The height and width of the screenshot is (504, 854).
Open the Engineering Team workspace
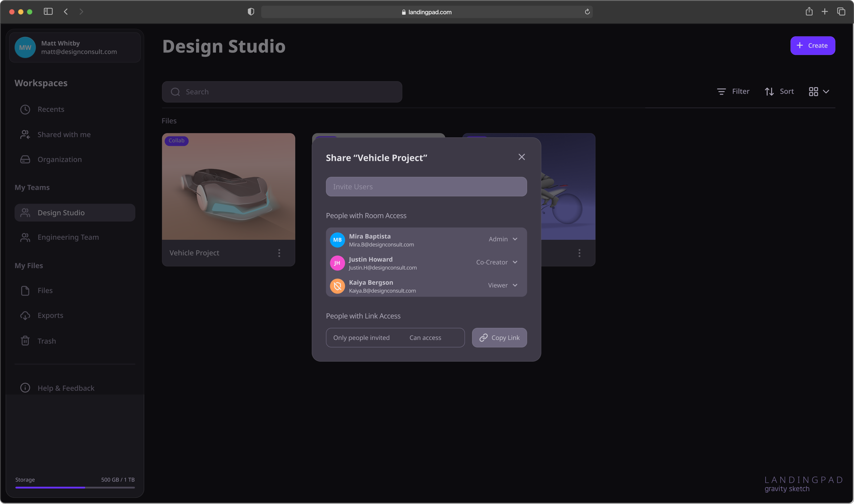(68, 237)
